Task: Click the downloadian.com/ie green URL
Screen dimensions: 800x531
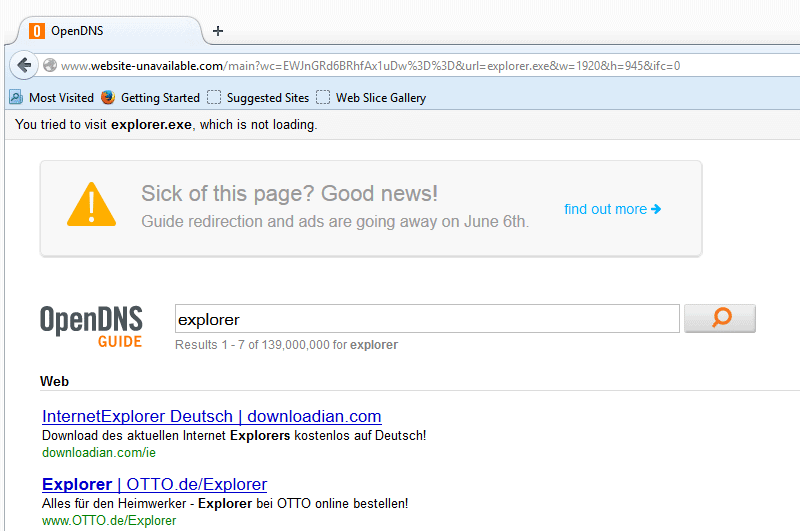Action: (x=99, y=452)
